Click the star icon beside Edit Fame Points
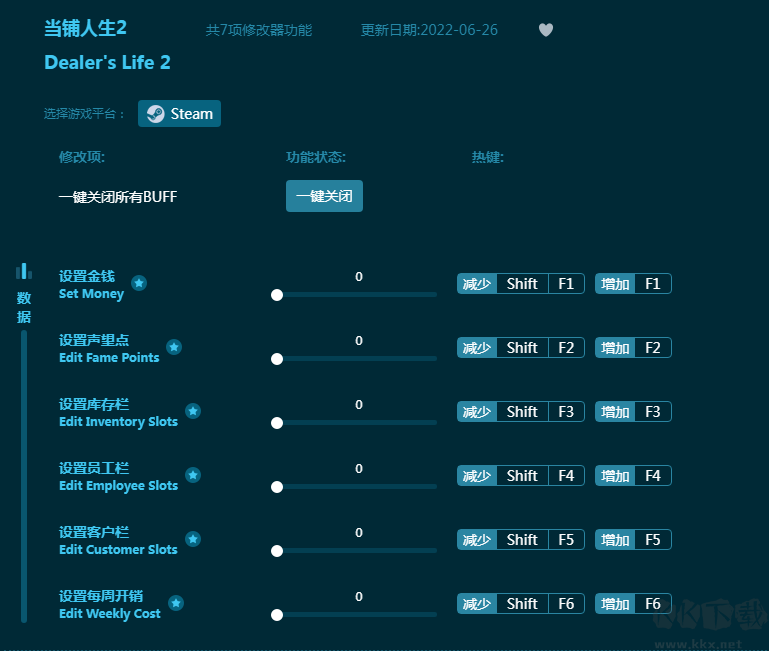 tap(174, 347)
